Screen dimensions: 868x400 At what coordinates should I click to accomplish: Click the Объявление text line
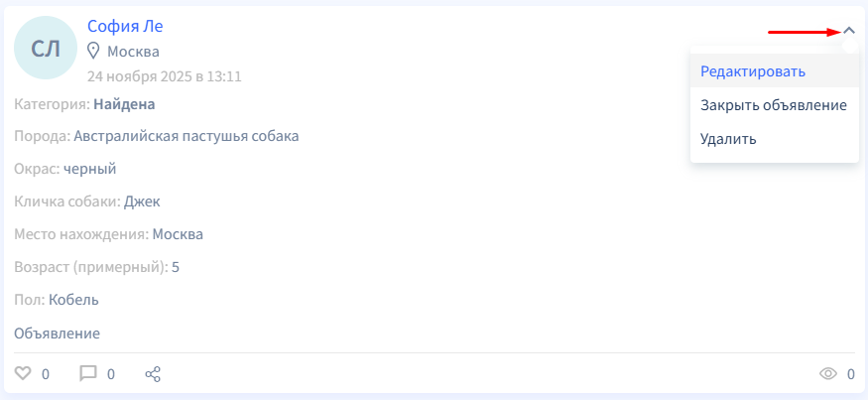57,333
